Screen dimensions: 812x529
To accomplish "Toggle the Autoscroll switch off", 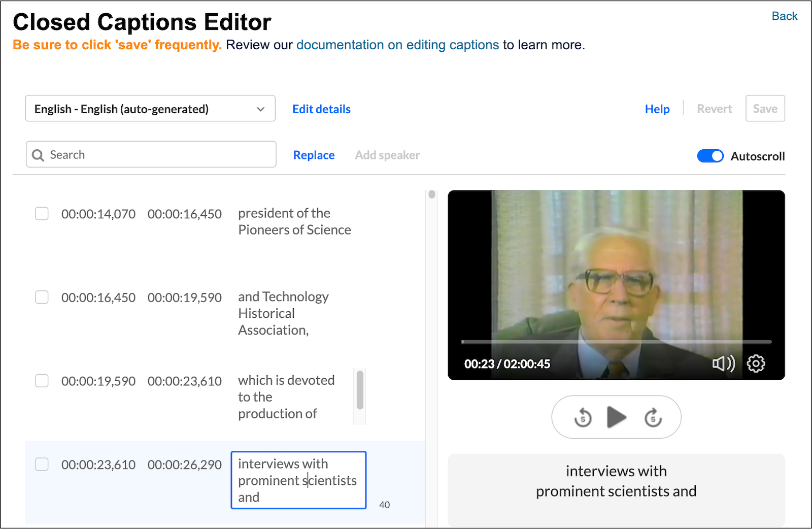I will (710, 156).
